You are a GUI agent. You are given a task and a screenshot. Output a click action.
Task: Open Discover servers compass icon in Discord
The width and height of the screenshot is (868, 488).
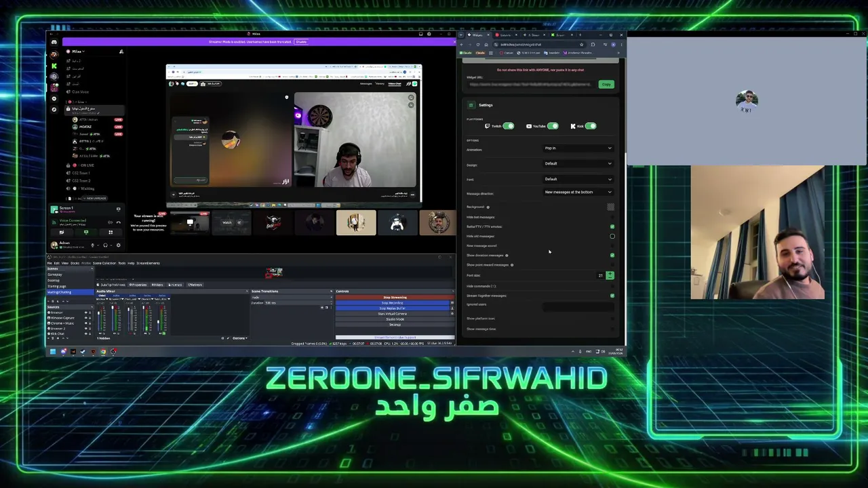[x=54, y=109]
